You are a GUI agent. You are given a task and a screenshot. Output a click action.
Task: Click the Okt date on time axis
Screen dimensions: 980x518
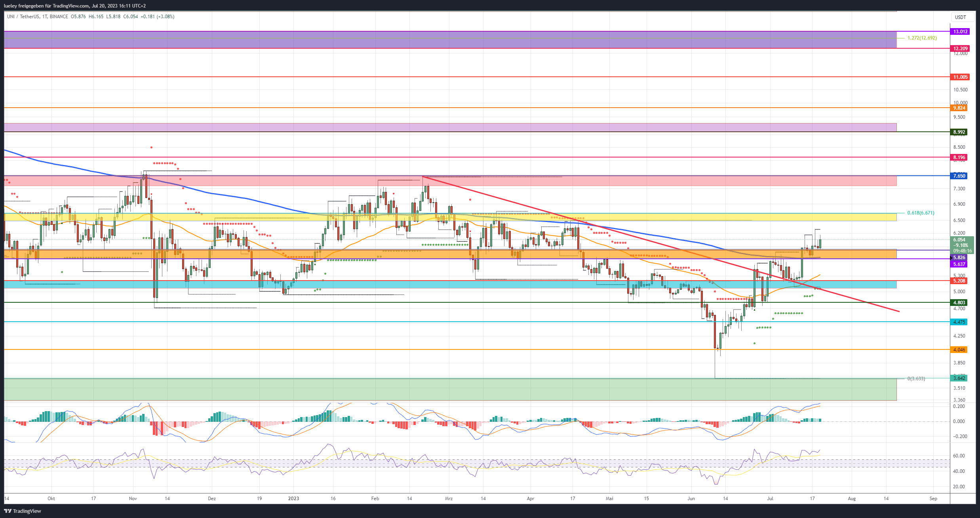pyautogui.click(x=51, y=498)
